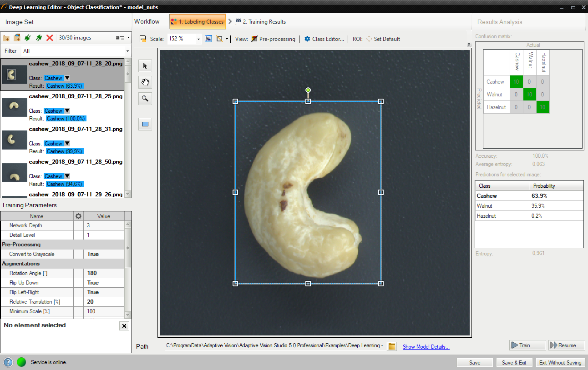Open Class dropdown for cashew_2018_09_07-11_28_25.png
The image size is (588, 370).
[x=67, y=111]
